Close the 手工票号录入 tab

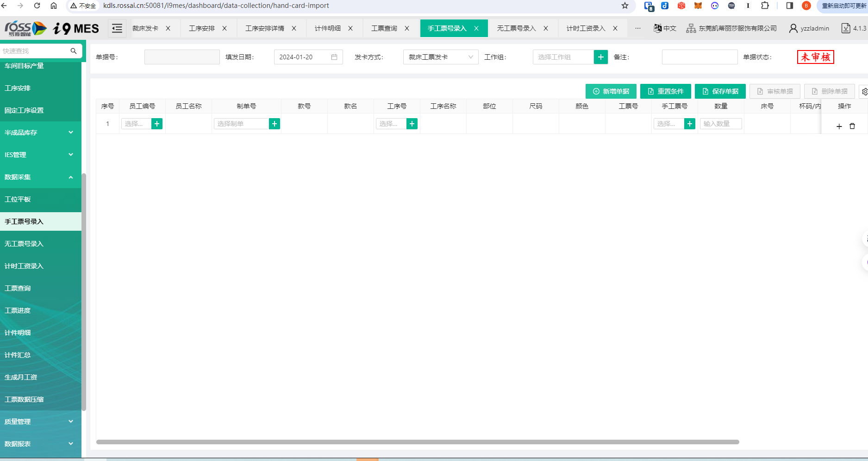tap(476, 28)
